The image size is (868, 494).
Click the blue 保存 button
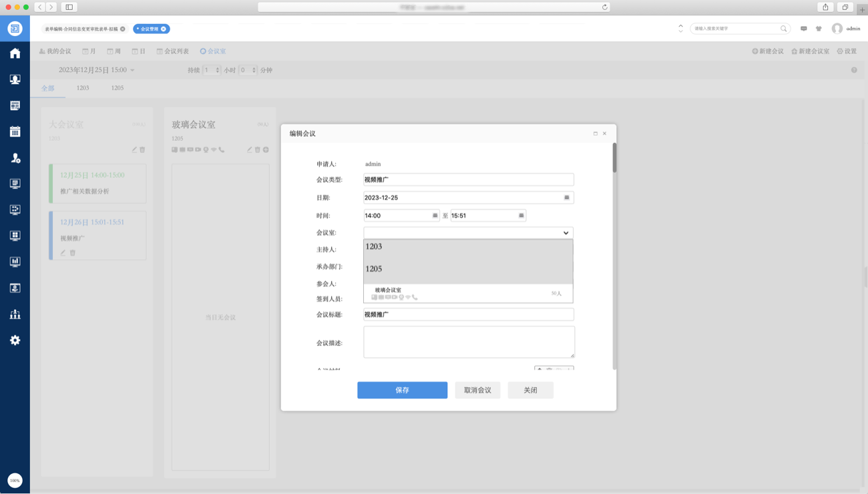click(402, 390)
